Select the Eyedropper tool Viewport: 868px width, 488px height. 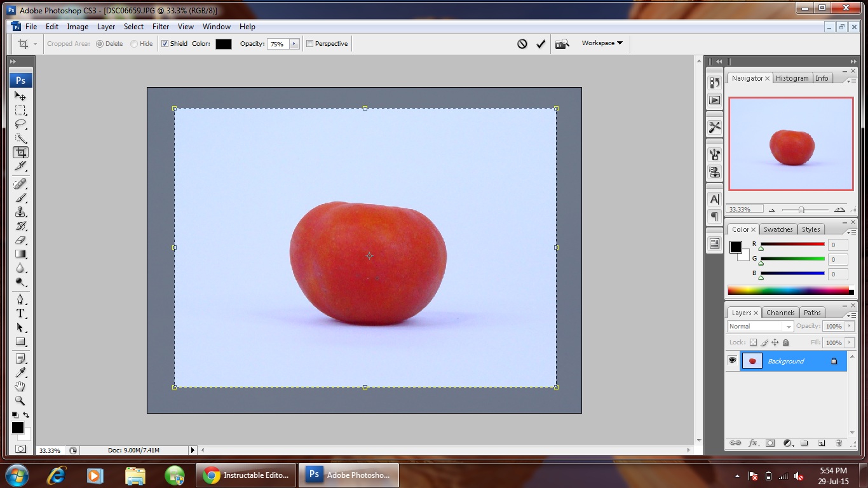click(20, 372)
